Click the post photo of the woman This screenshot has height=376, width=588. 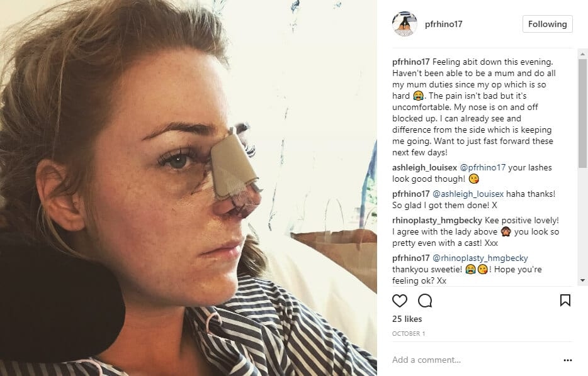(188, 188)
